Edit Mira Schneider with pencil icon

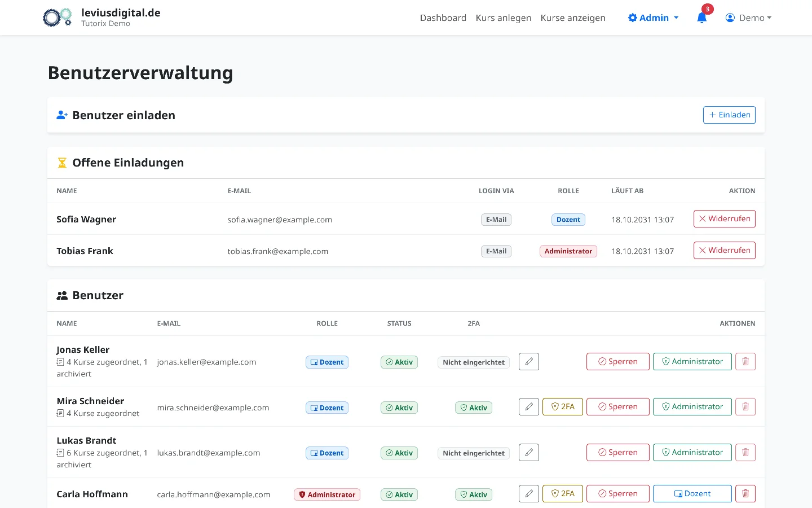[x=529, y=406]
